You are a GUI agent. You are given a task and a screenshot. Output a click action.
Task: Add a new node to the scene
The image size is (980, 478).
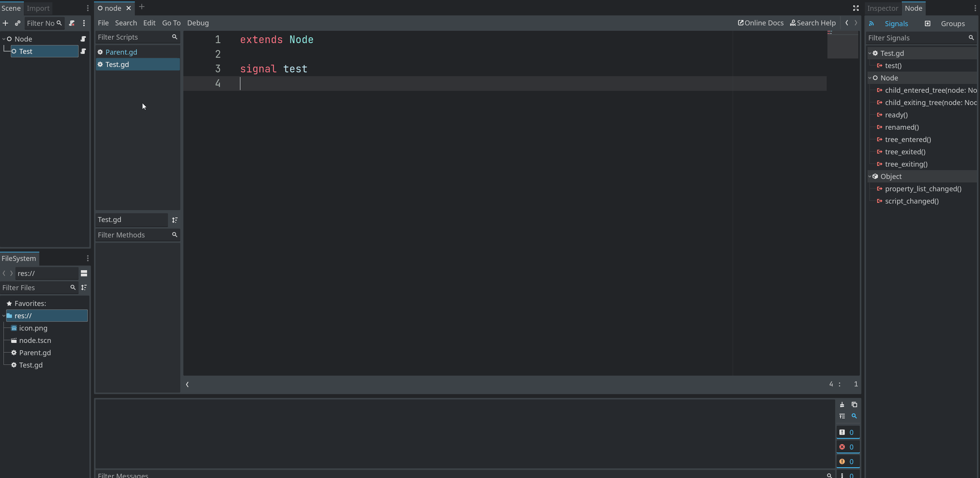[x=5, y=23]
